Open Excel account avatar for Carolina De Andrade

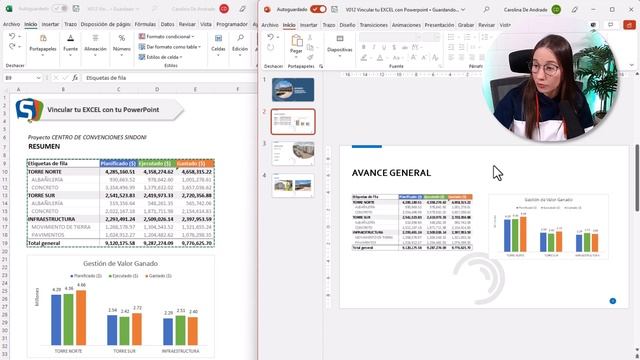pyautogui.click(x=224, y=9)
